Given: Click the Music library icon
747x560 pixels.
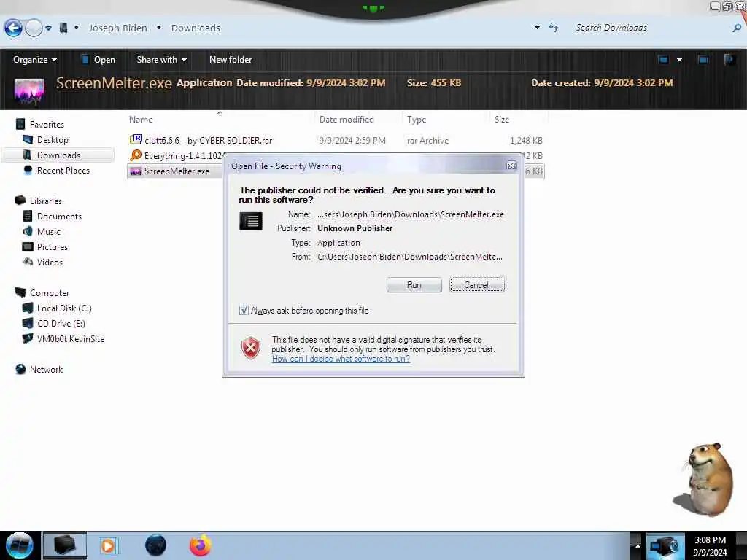Looking at the screenshot, I should [28, 231].
